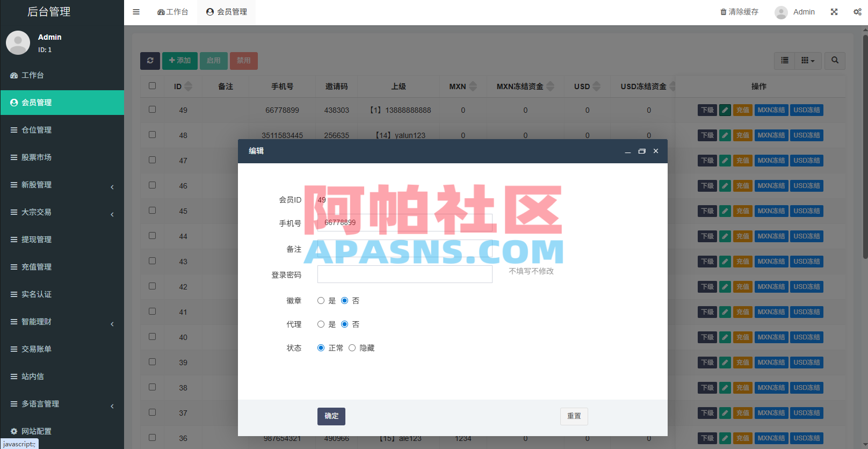
Task: Click the edit pencil icon for row 44
Action: (725, 236)
